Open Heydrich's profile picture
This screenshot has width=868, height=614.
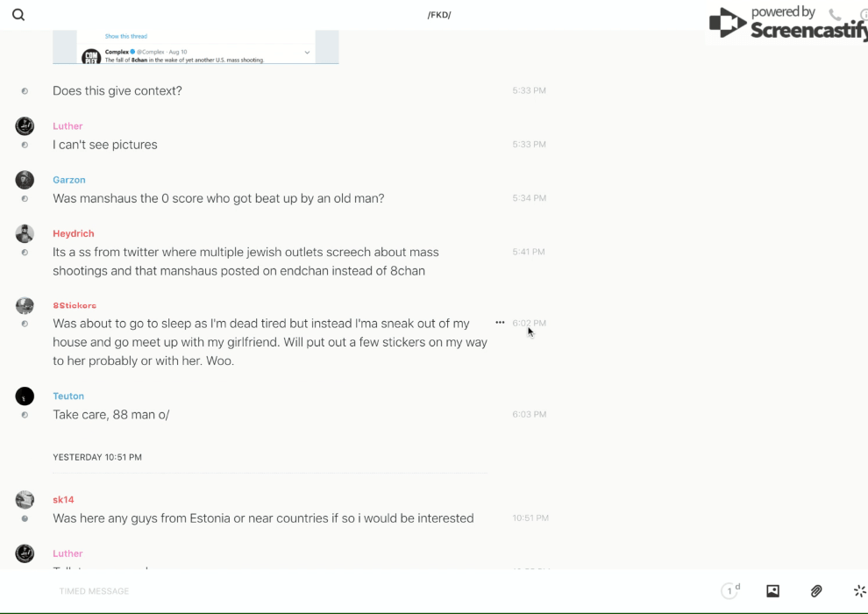tap(25, 233)
